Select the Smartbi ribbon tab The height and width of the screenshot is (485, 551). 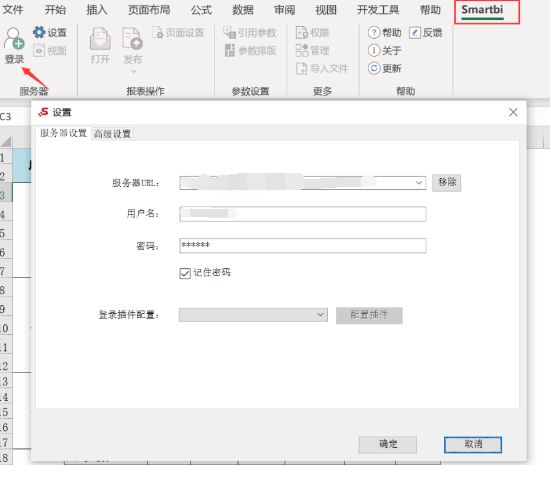pyautogui.click(x=482, y=10)
